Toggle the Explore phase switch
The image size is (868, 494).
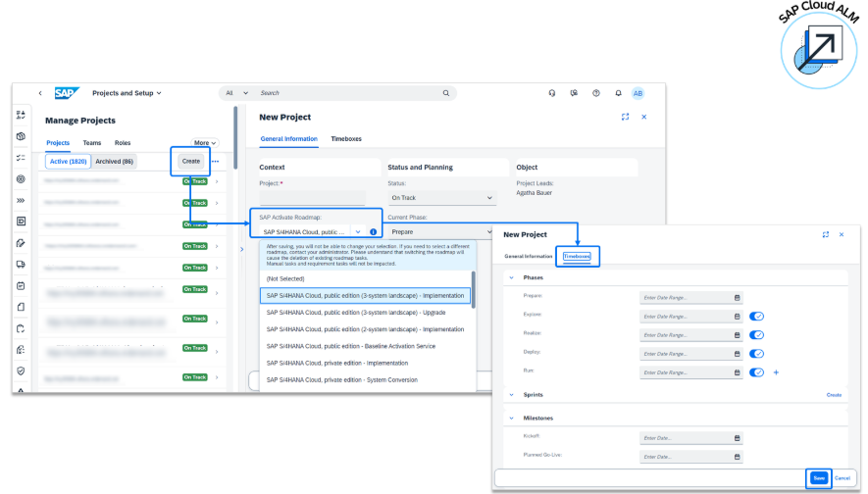756,317
